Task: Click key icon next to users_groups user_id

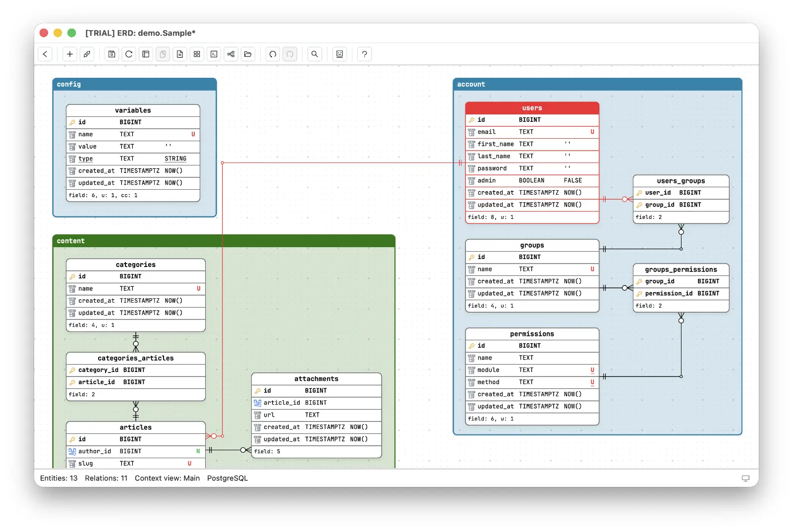Action: [x=639, y=193]
